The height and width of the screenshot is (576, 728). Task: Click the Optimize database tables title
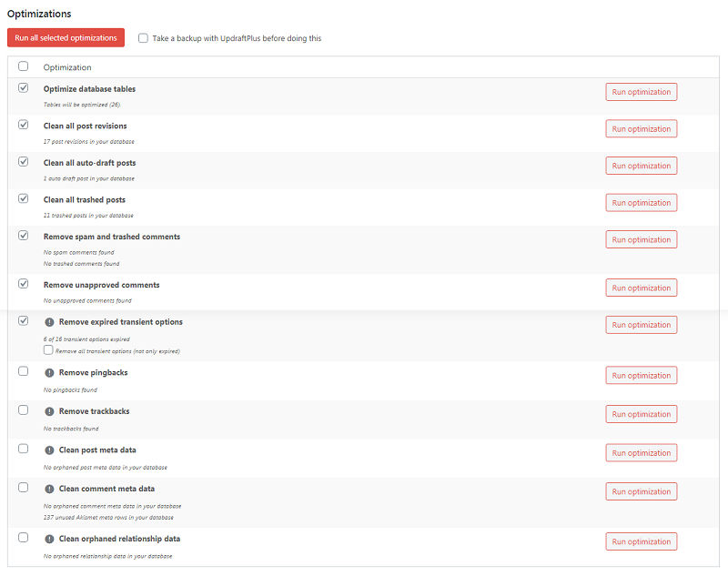(89, 89)
